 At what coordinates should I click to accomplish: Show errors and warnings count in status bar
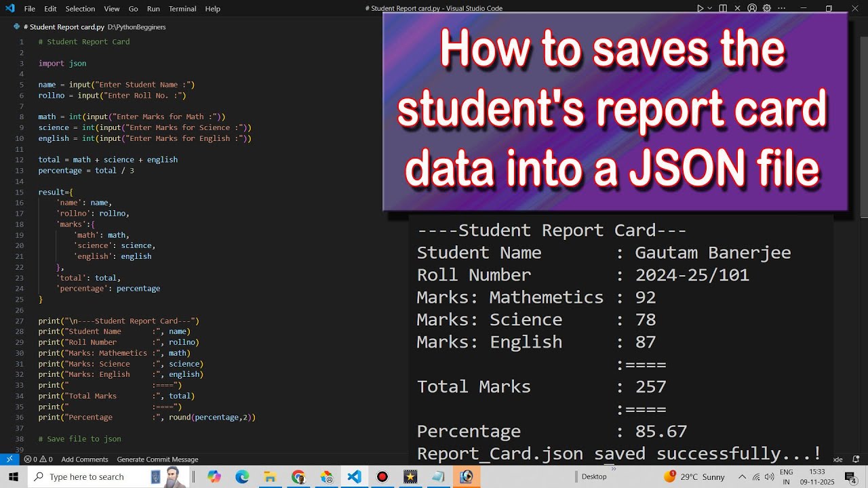pos(38,459)
